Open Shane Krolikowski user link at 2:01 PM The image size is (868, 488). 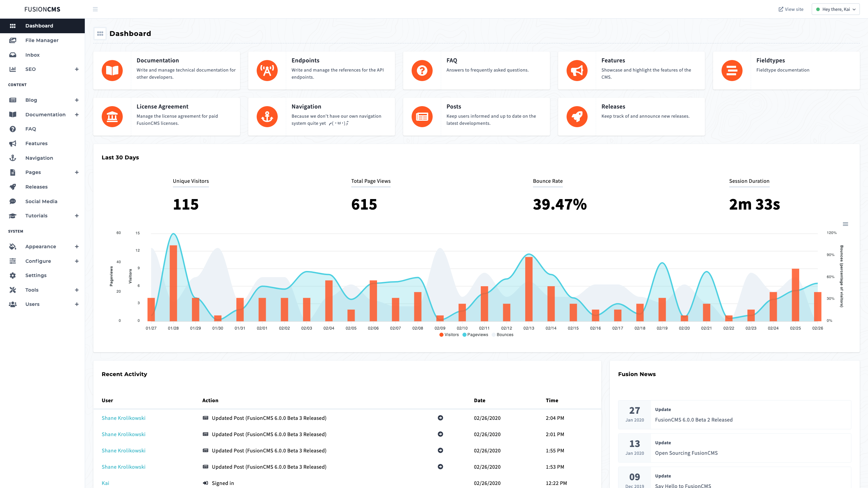click(x=123, y=434)
